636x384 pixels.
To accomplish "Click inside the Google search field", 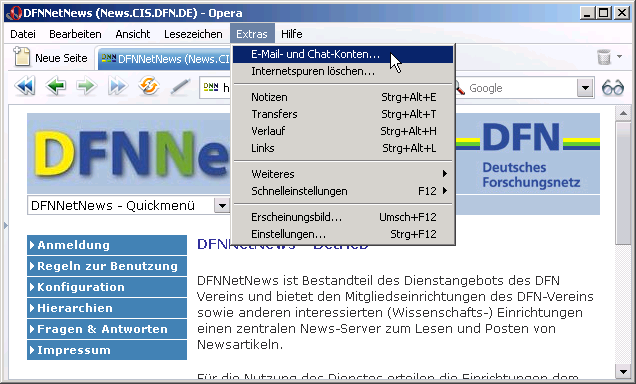I will coord(522,88).
